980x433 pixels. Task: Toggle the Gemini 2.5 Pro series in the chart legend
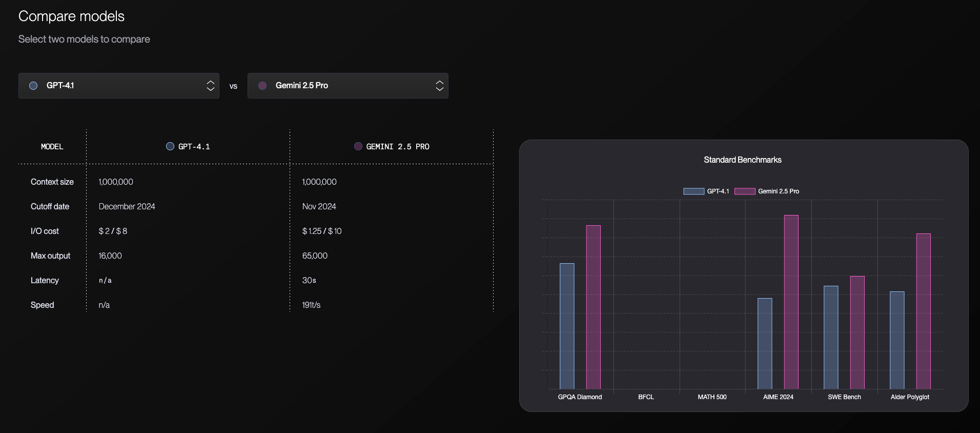[x=767, y=191]
